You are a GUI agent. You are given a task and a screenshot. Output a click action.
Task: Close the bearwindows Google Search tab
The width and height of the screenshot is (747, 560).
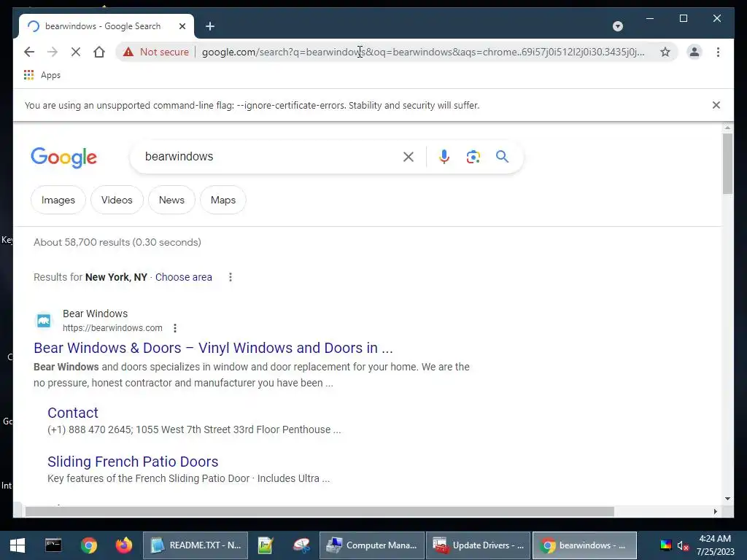click(182, 26)
